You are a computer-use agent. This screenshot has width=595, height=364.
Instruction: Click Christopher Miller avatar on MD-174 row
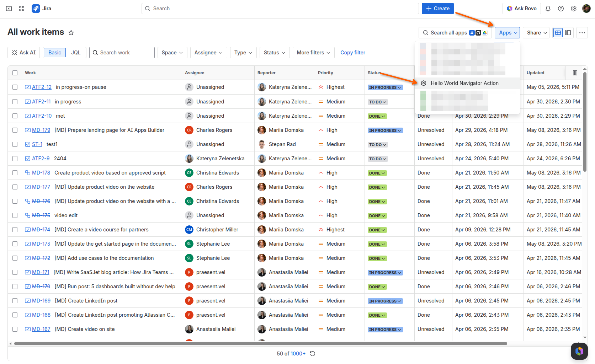(189, 230)
